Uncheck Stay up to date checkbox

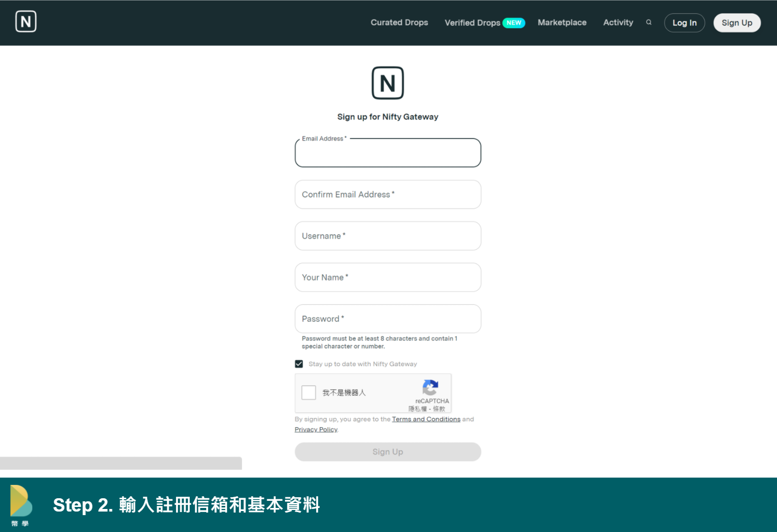click(299, 364)
